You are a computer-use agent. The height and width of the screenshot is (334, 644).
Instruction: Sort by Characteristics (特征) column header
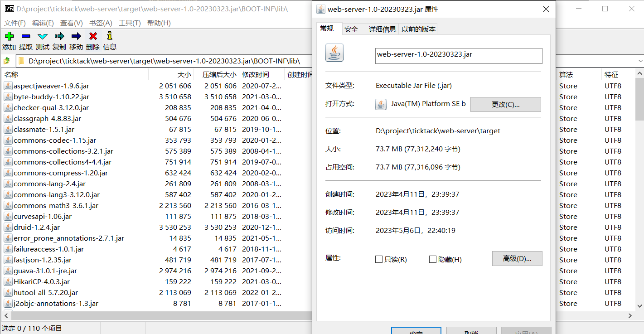(x=617, y=74)
